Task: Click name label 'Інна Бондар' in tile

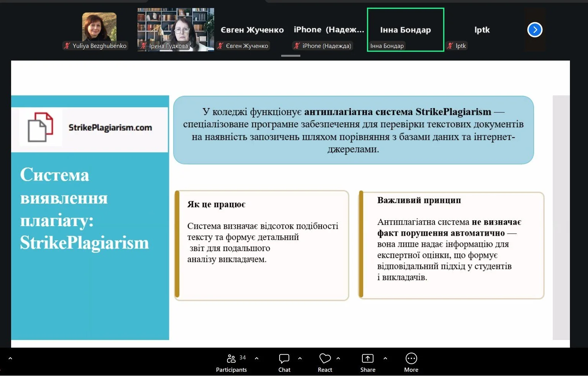Action: tap(387, 46)
